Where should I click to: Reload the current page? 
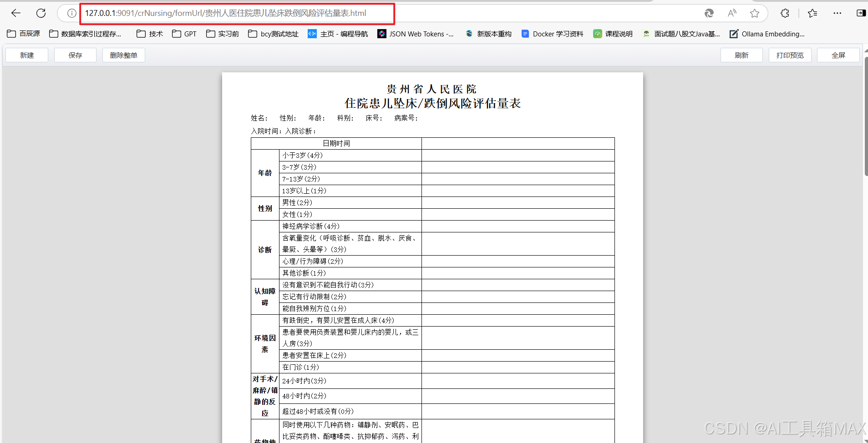(41, 13)
